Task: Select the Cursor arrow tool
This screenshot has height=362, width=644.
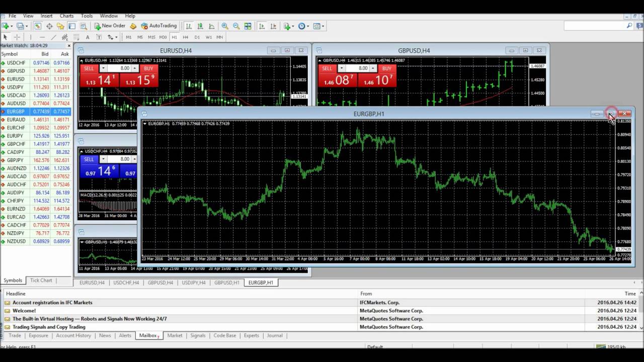Action: 6,37
